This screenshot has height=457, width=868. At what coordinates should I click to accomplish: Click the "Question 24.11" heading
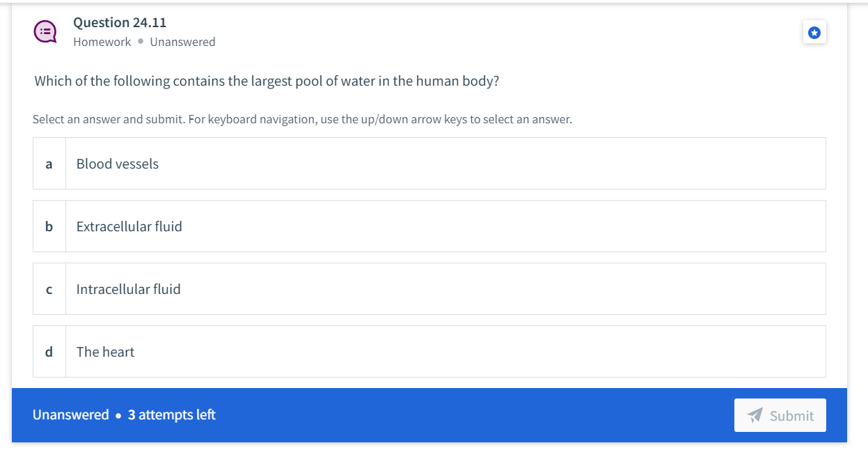coord(120,22)
